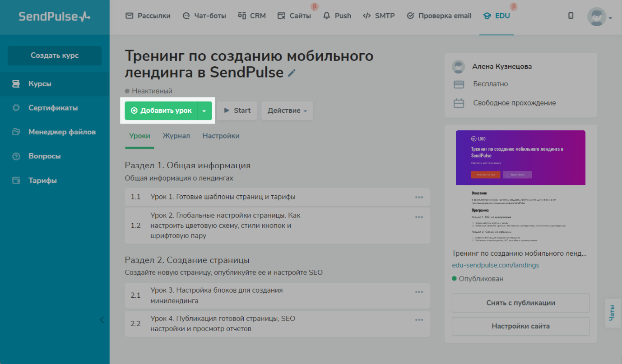Open the user avatar account menu
Viewport: 622px width, 364px height.
[x=599, y=17]
